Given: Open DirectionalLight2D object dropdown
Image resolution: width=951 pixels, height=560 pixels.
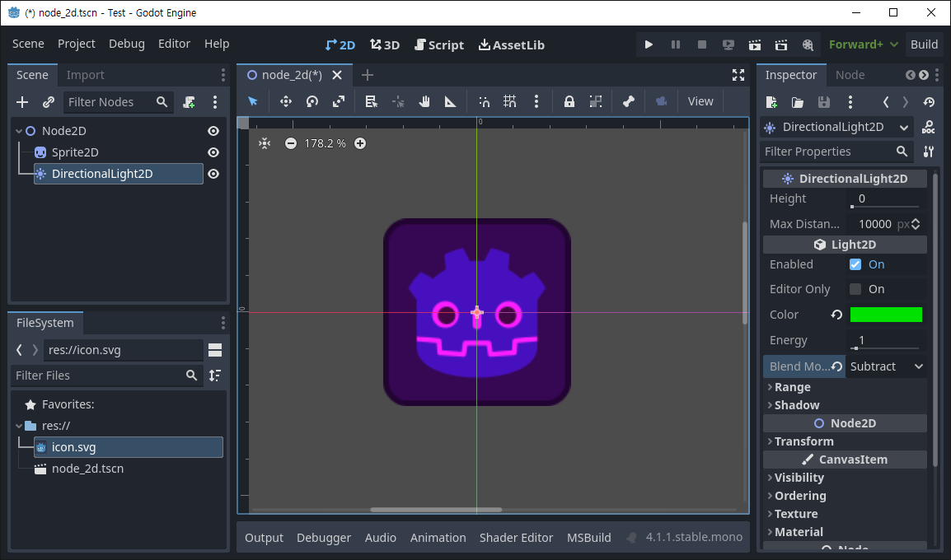Looking at the screenshot, I should pyautogui.click(x=837, y=127).
